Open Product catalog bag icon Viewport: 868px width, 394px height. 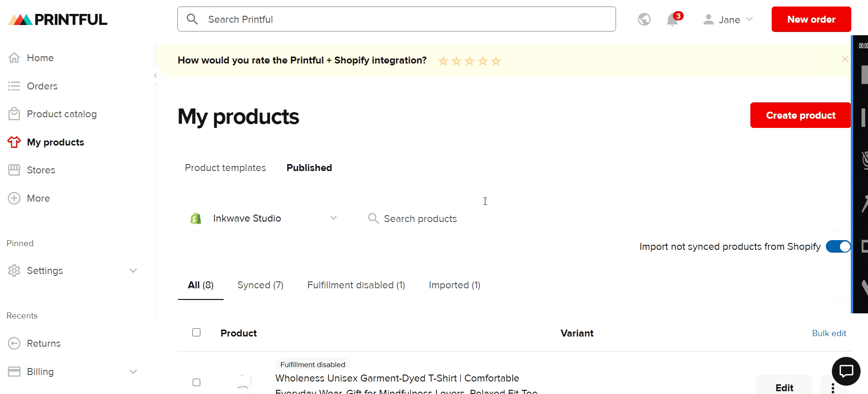14,114
